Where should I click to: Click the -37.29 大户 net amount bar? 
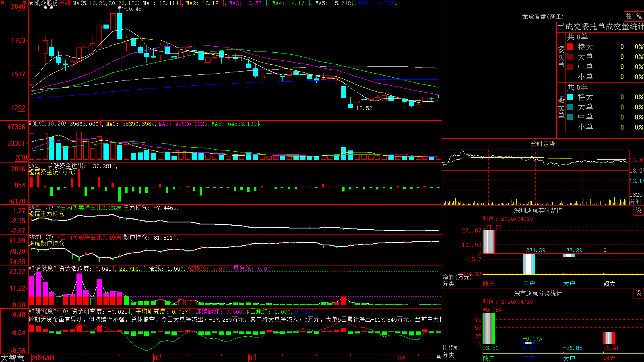(569, 255)
